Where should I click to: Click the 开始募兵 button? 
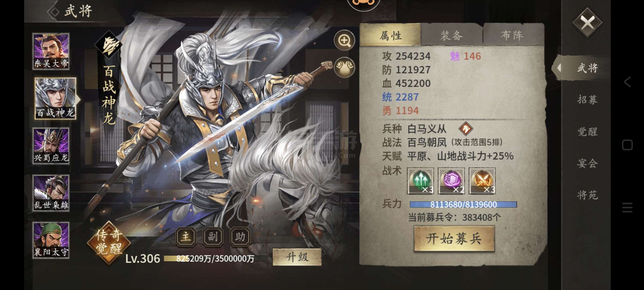(454, 239)
